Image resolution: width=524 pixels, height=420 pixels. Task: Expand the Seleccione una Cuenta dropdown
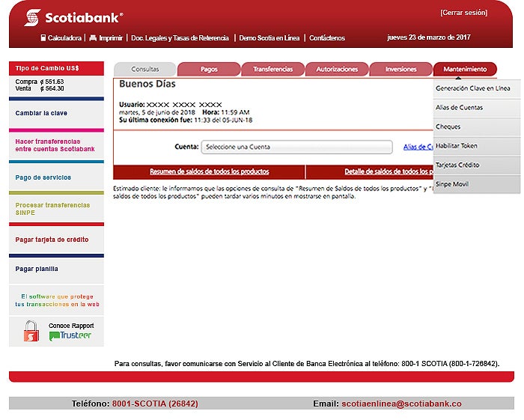point(296,147)
